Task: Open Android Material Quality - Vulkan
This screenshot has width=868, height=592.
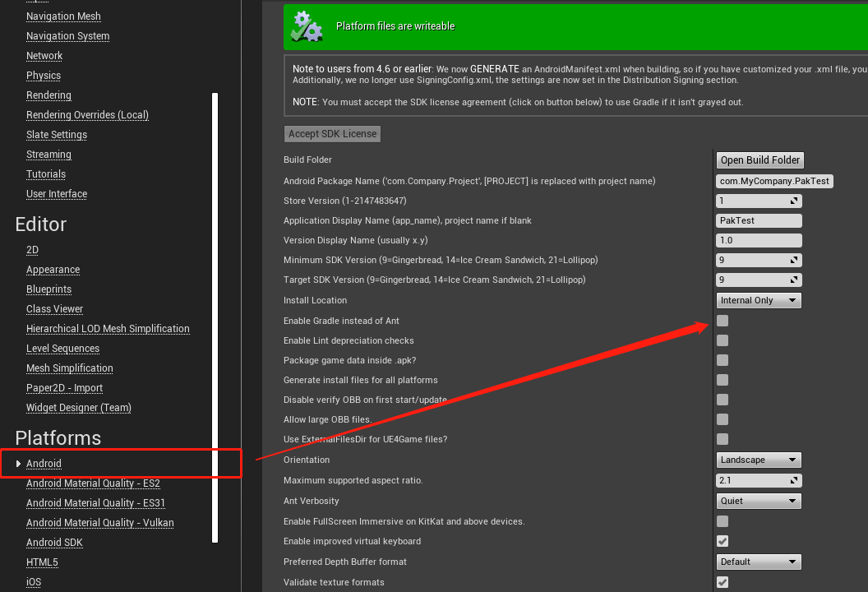Action: tap(99, 523)
